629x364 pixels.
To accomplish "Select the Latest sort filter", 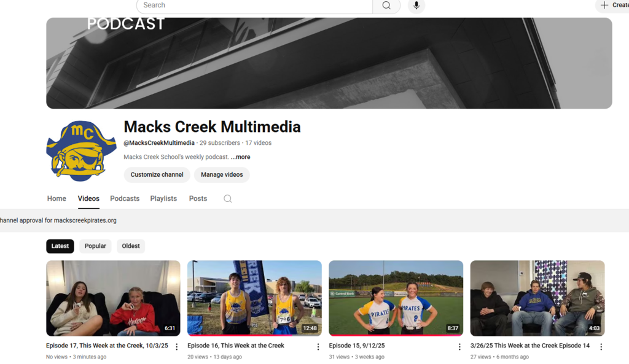I will pos(60,246).
